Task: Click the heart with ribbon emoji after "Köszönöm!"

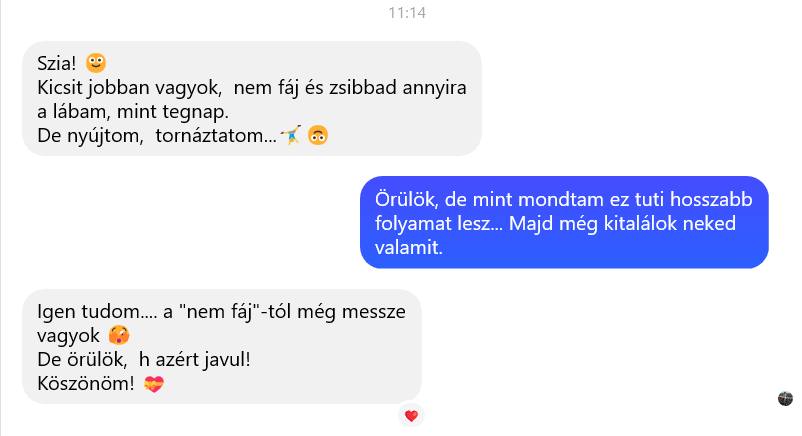Action: (x=153, y=383)
